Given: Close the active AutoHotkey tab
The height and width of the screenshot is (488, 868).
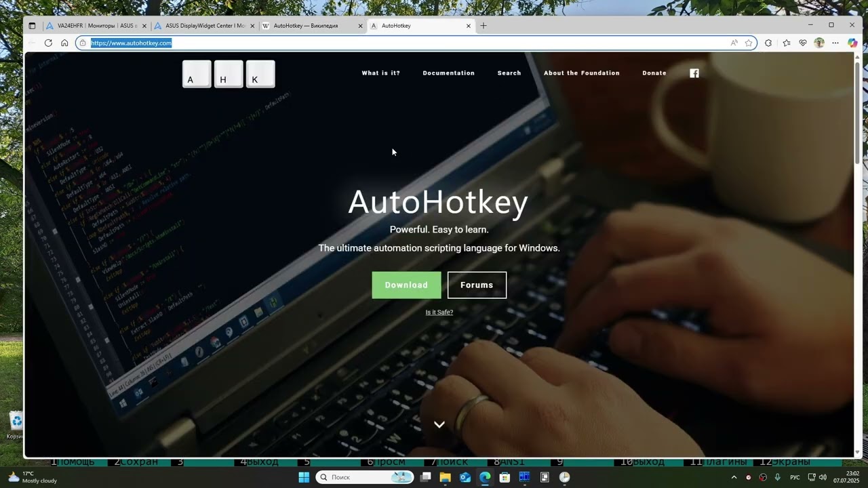Looking at the screenshot, I should 469,26.
